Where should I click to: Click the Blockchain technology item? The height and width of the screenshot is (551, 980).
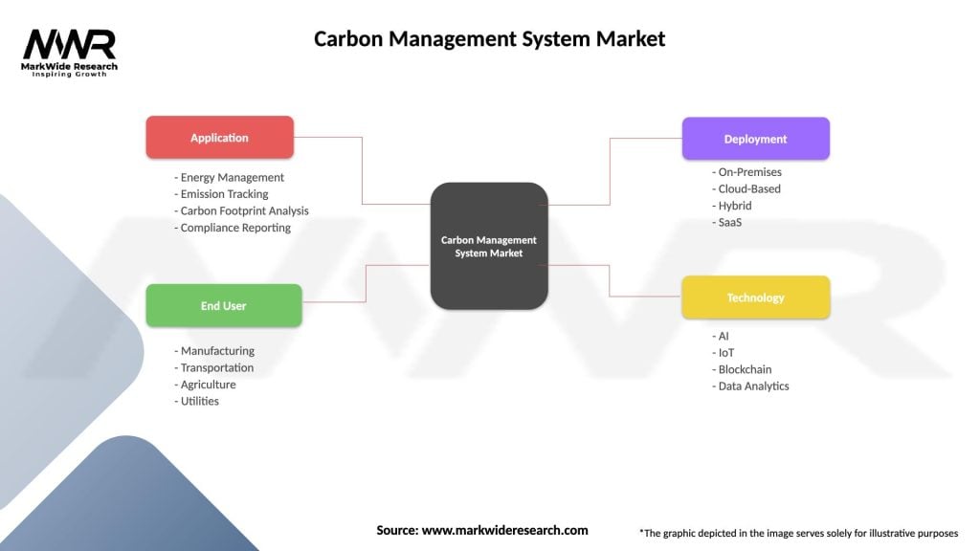point(744,369)
